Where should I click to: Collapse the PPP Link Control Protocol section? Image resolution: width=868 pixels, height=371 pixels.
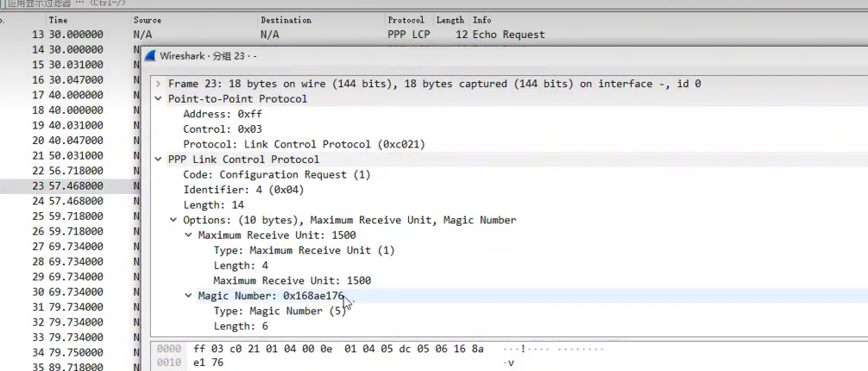tap(158, 160)
